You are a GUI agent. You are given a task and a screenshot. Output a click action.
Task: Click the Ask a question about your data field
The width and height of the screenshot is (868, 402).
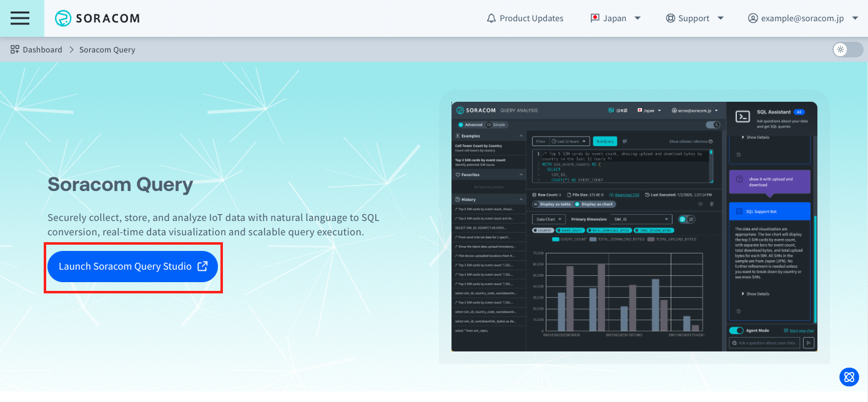point(765,343)
